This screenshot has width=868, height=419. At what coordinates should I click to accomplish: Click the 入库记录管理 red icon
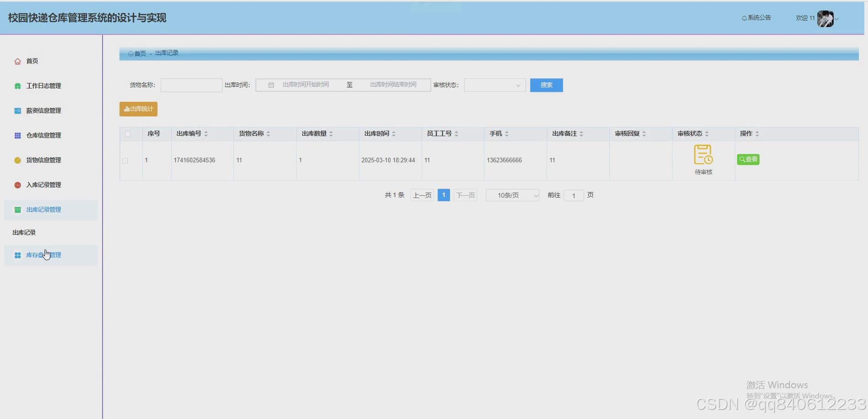click(x=17, y=185)
